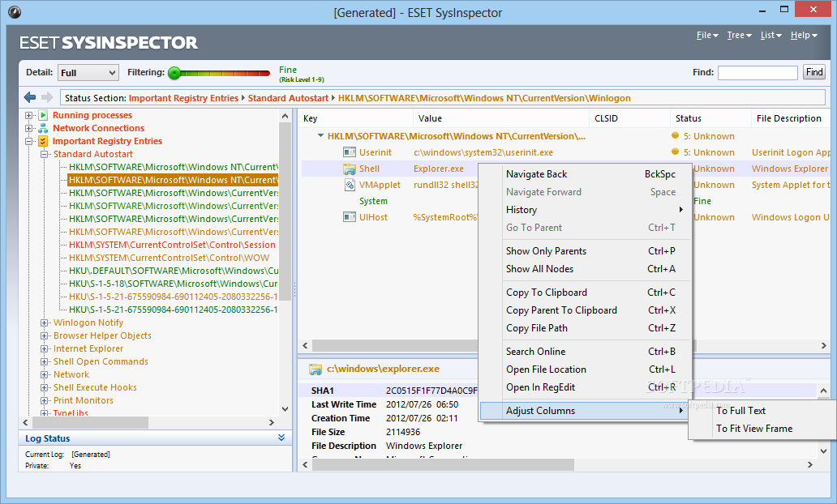Click the app icon in title bar
Screen dimensions: 837x504
pos(15,11)
